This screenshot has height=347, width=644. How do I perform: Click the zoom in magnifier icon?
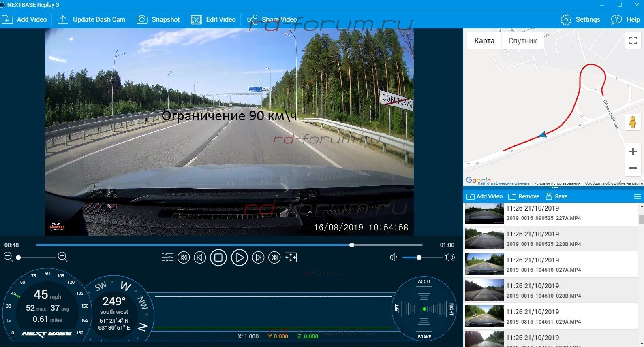click(63, 257)
